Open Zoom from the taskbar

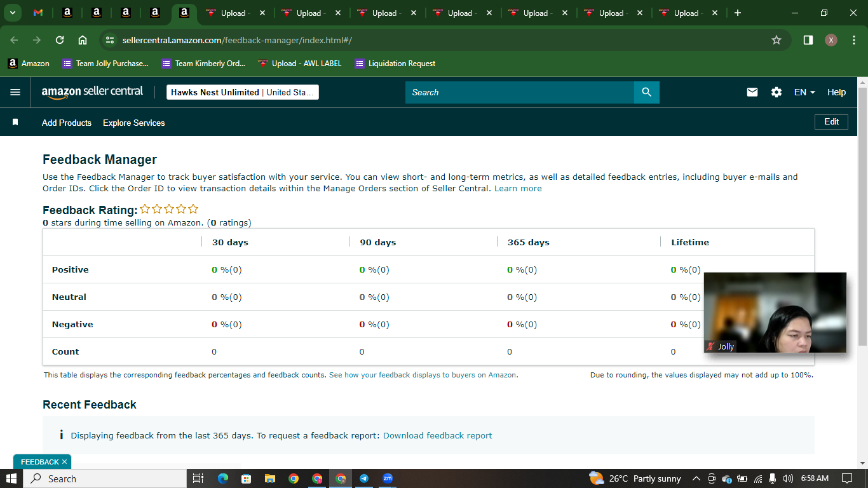click(x=388, y=478)
